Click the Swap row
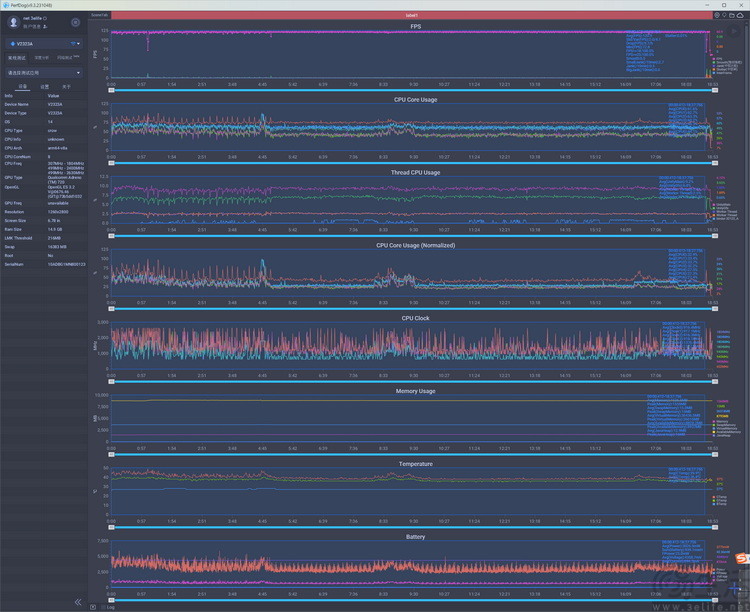 point(44,247)
